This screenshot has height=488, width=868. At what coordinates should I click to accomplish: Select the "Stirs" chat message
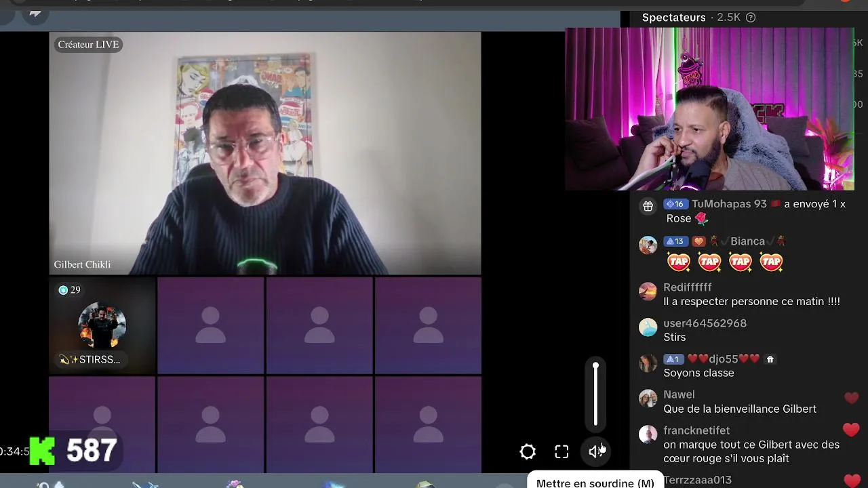675,338
